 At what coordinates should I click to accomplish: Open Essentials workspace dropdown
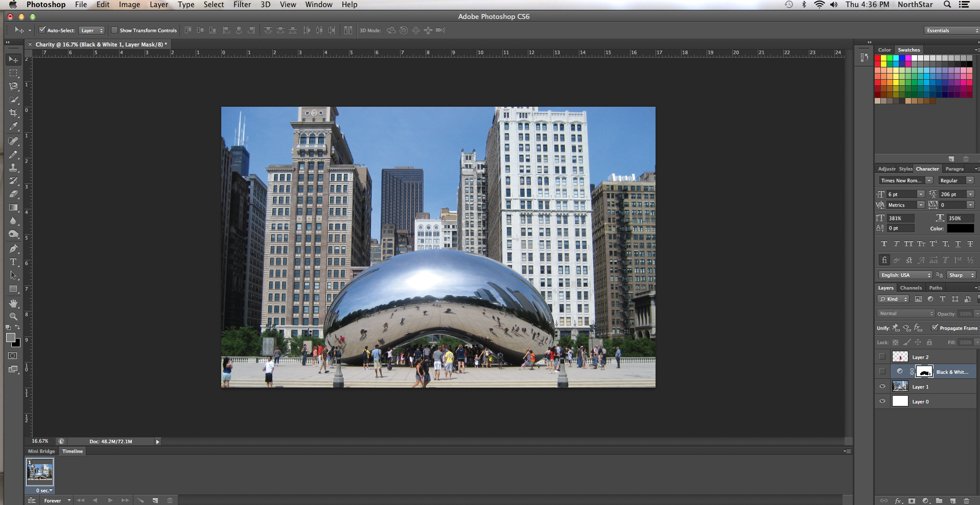pyautogui.click(x=951, y=31)
